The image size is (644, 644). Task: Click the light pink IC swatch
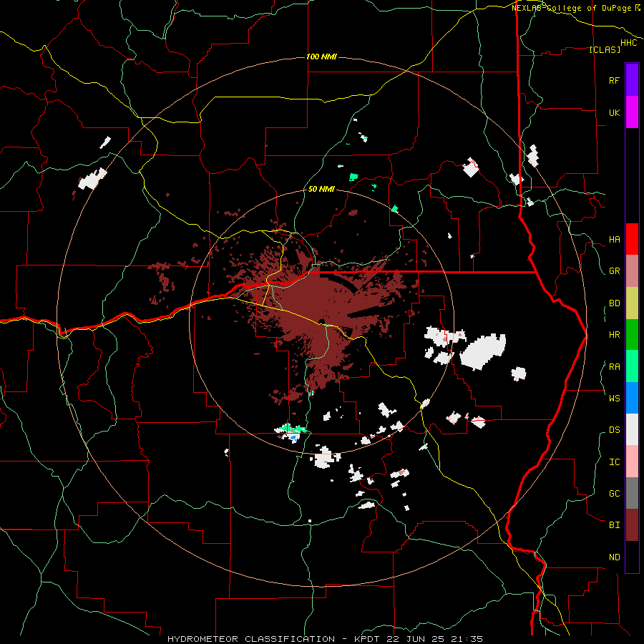tap(632, 462)
